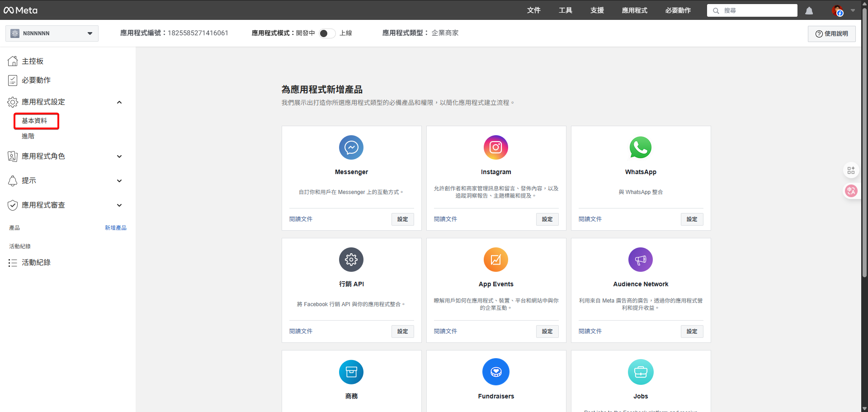Select the Instagram product icon
The height and width of the screenshot is (412, 868).
496,147
